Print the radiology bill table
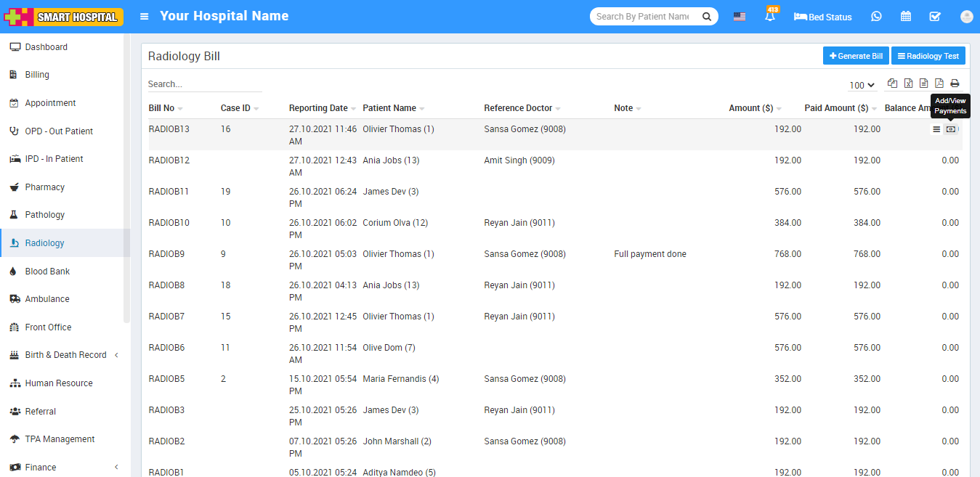980x477 pixels. click(955, 83)
